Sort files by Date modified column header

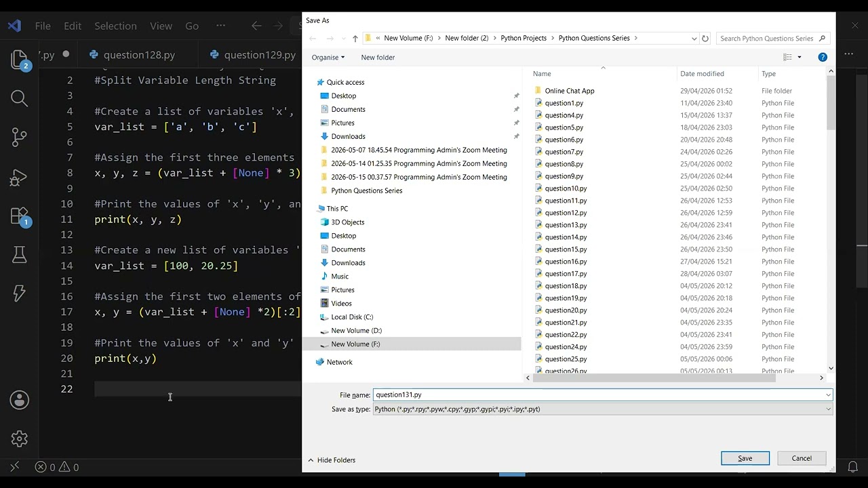702,74
